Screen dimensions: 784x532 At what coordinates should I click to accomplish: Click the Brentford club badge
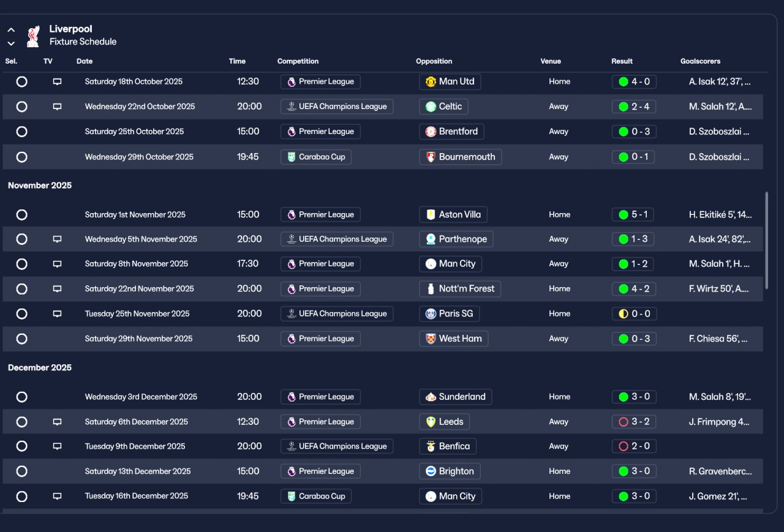coord(431,132)
